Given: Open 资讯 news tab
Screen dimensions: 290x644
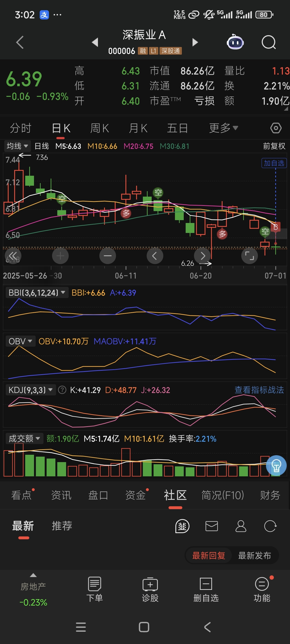Looking at the screenshot, I should [61, 495].
